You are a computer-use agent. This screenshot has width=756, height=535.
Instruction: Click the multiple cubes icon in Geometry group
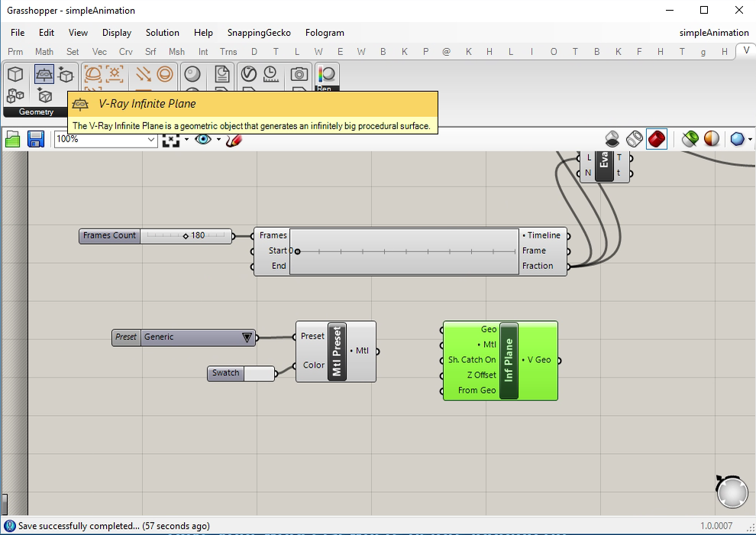click(x=15, y=96)
